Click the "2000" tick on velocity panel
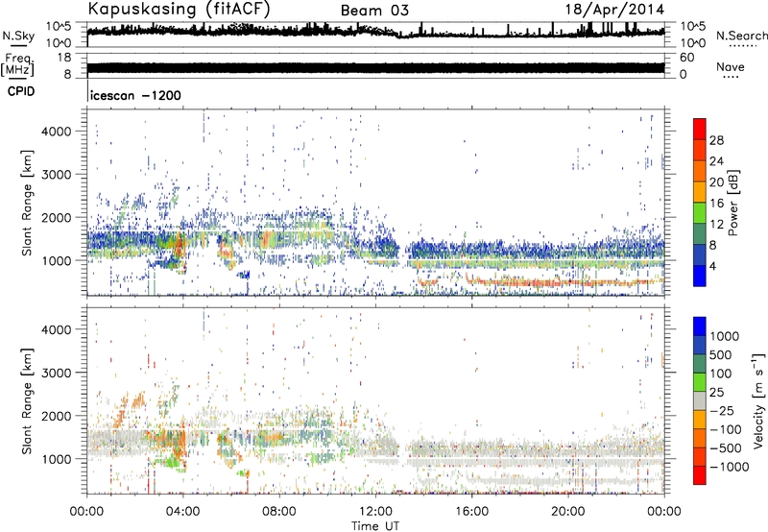Viewport: 768px width, 532px height. pyautogui.click(x=56, y=416)
